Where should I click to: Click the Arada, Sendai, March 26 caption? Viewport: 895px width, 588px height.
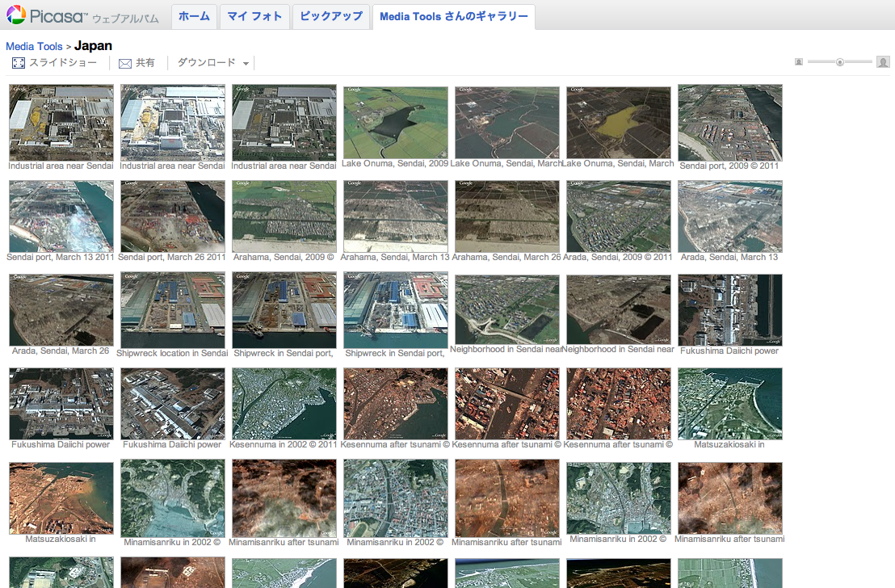(x=61, y=351)
